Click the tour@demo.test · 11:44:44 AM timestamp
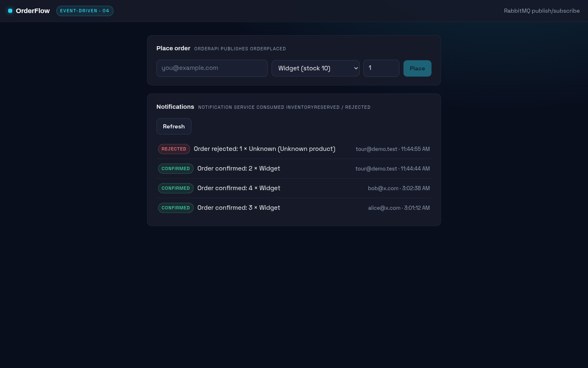 (393, 168)
